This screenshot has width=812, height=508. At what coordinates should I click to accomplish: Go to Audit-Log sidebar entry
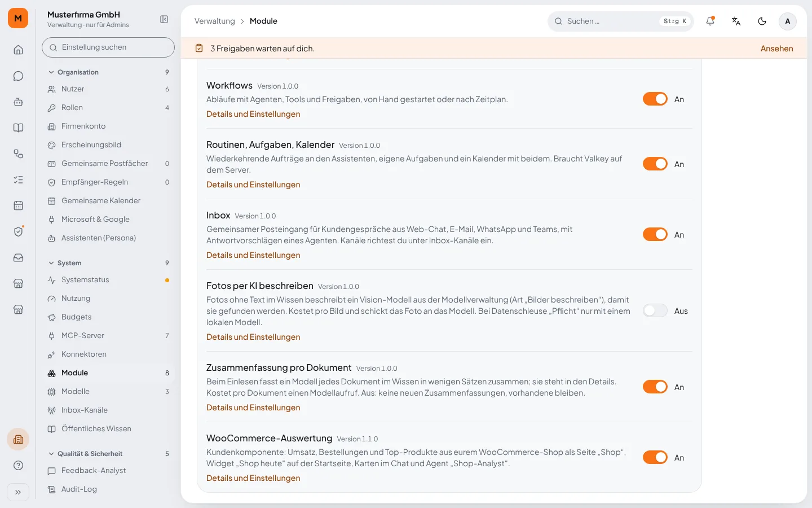[x=109, y=489]
